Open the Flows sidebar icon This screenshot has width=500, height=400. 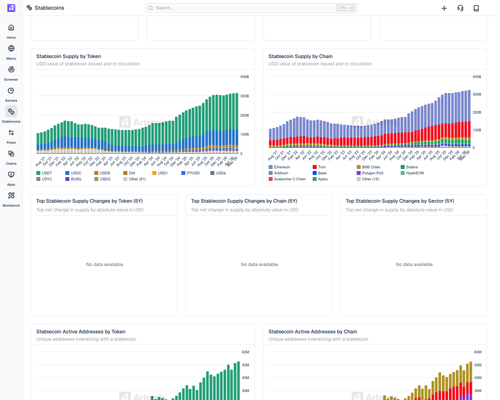pyautogui.click(x=11, y=133)
